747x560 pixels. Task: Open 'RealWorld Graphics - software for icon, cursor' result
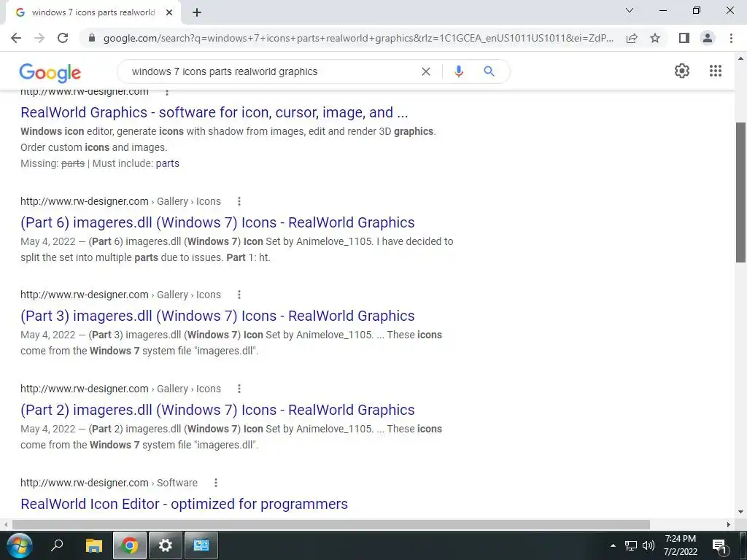click(x=214, y=112)
